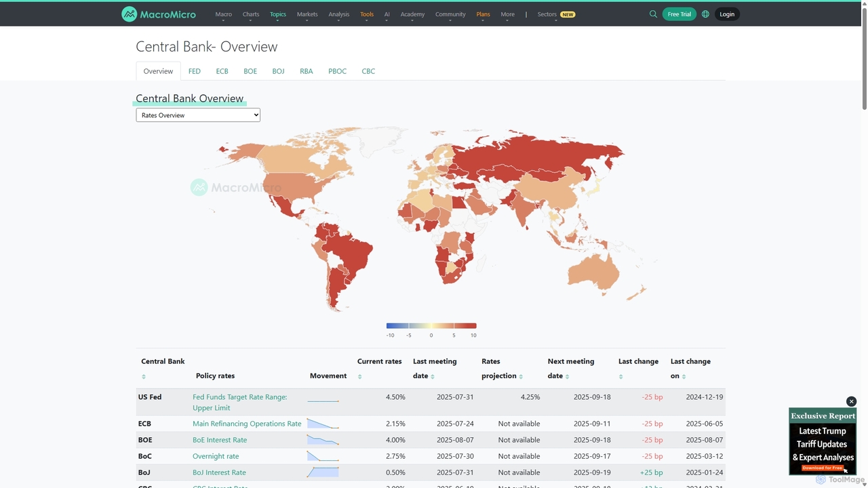868x488 pixels.
Task: Click BoJ last change +25 bp
Action: pos(651,472)
